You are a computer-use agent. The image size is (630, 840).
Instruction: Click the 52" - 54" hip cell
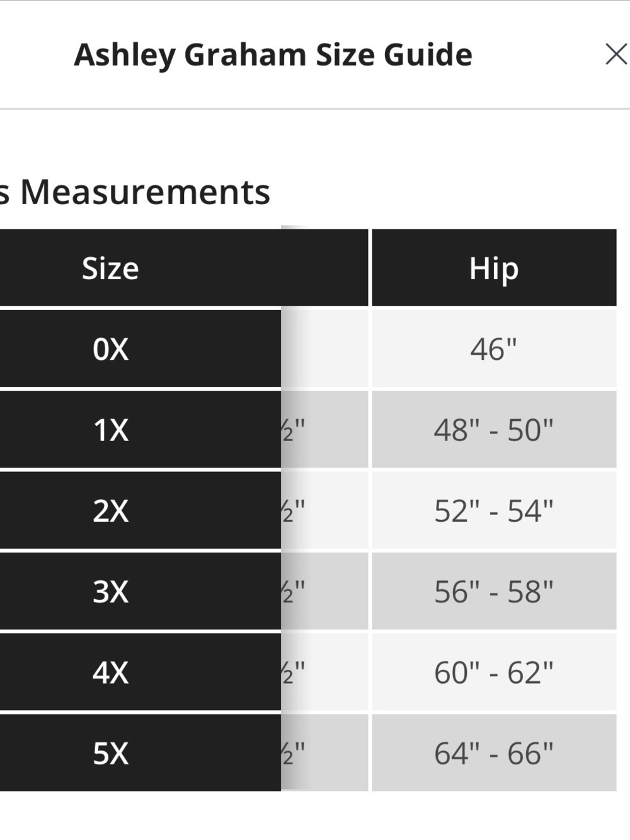tap(494, 510)
